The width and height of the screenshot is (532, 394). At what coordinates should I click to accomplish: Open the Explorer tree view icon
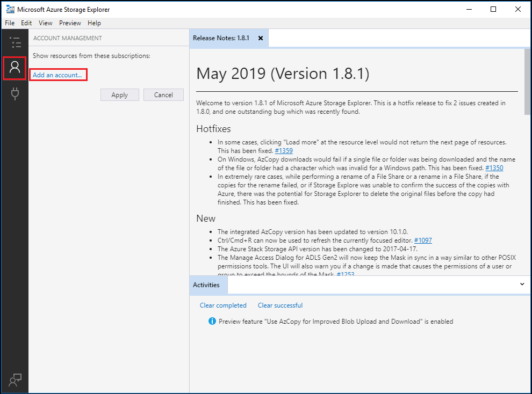[15, 42]
